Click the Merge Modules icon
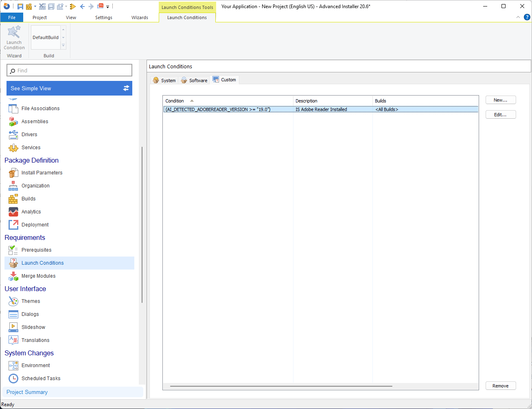532x409 pixels. point(13,276)
